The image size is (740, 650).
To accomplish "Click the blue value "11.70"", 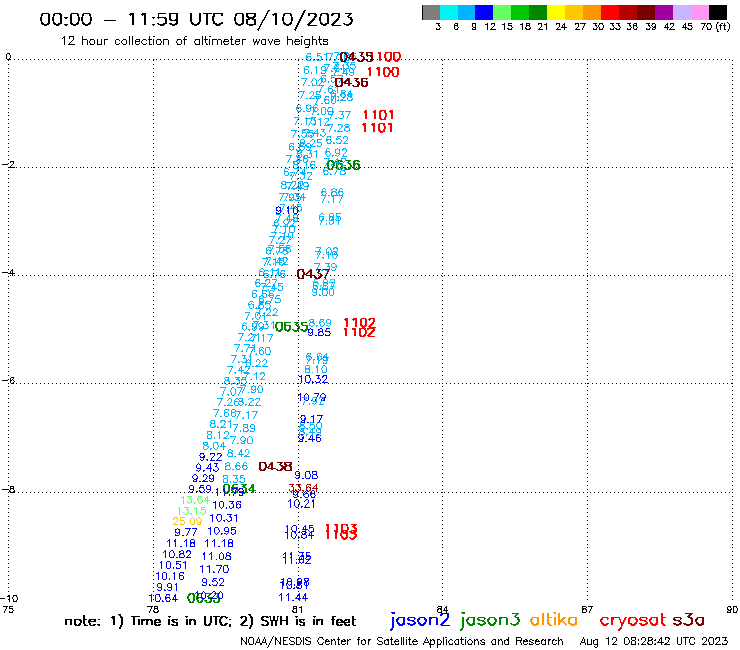I will tap(214, 569).
